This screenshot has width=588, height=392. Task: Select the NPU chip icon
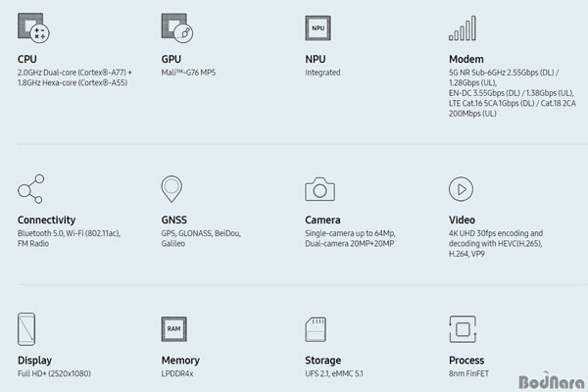coord(318,28)
